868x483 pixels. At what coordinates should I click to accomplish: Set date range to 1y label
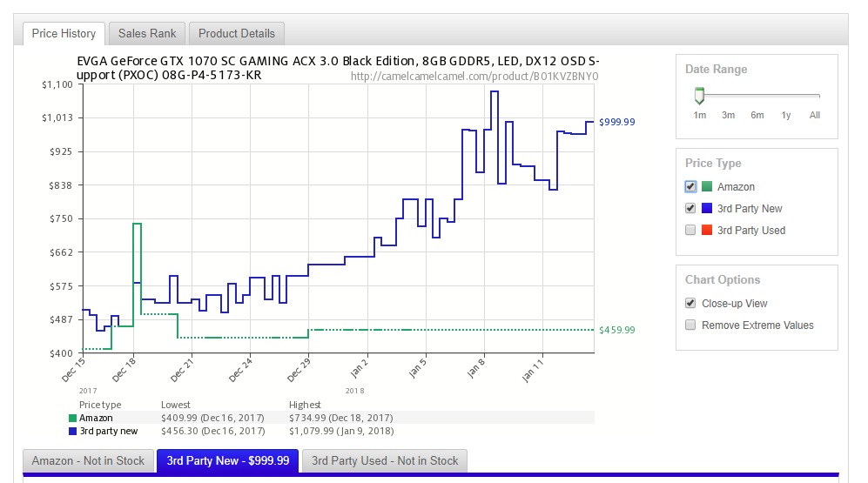coord(786,115)
